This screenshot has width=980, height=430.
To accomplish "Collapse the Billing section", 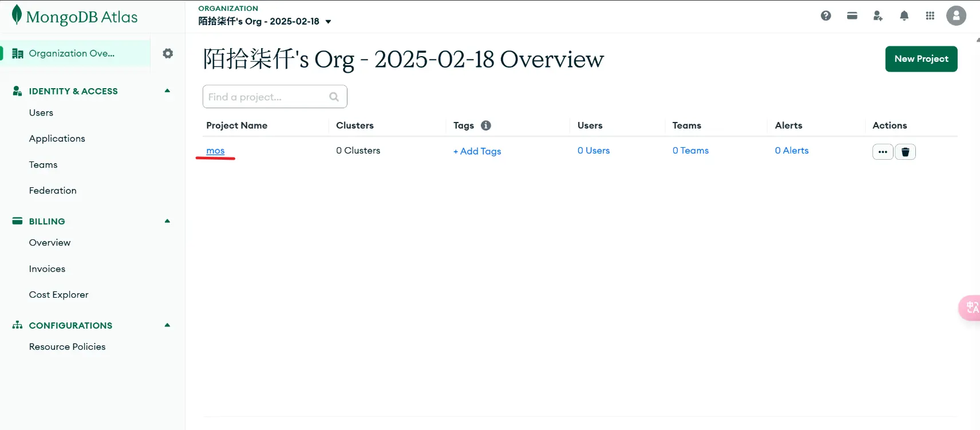I will tap(167, 221).
